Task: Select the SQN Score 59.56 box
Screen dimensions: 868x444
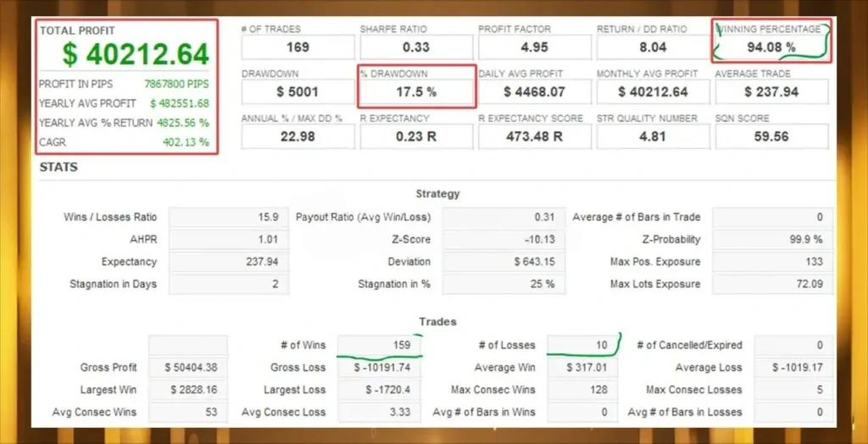Action: tap(771, 136)
